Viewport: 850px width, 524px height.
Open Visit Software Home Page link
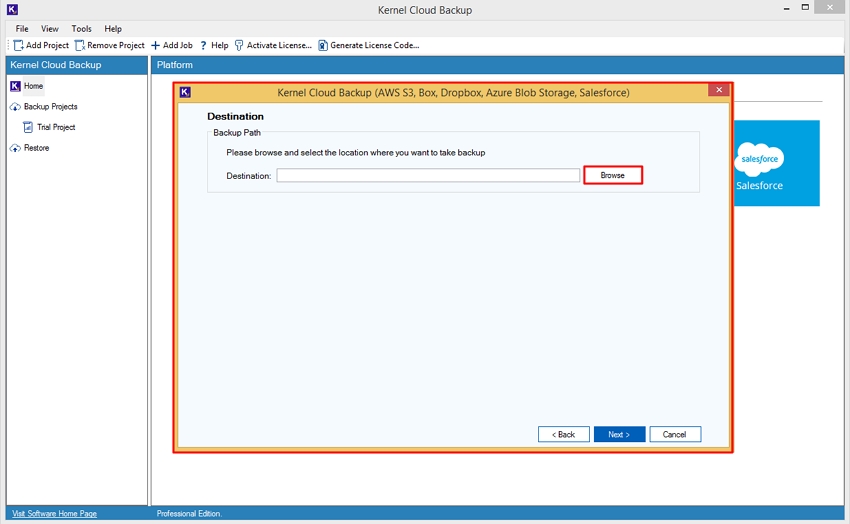tap(54, 514)
